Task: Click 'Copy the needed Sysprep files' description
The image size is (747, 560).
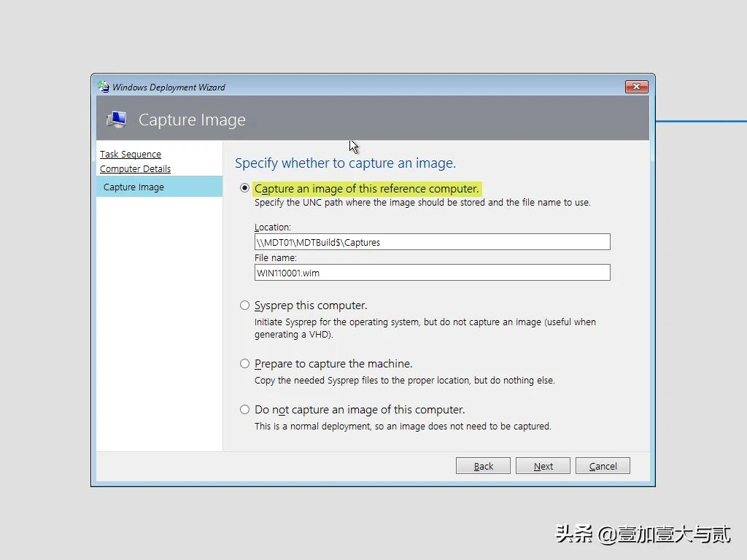Action: coord(404,381)
